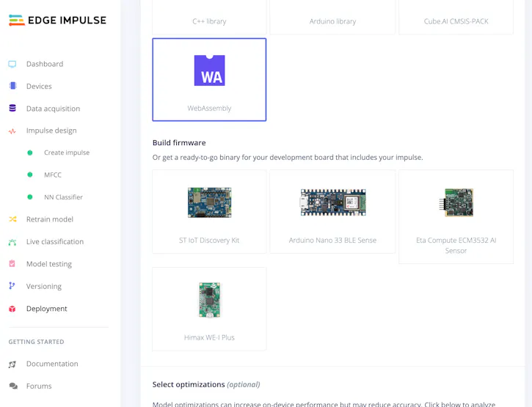
Task: Select Himax WE-I Plus label
Action: [209, 337]
